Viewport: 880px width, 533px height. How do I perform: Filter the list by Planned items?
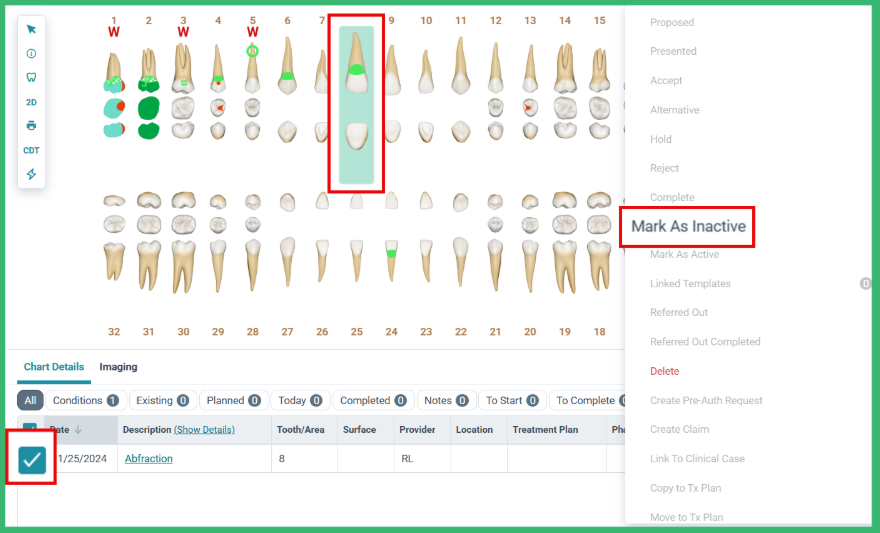[233, 400]
